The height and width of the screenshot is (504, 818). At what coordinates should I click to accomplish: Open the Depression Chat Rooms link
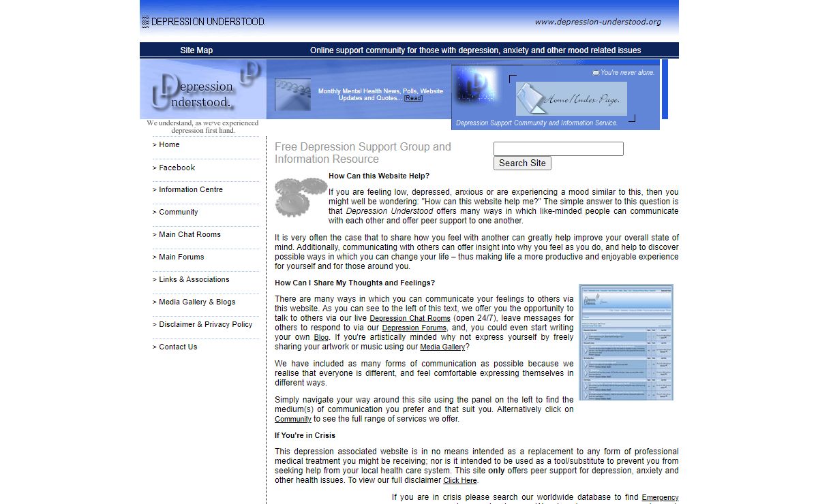(410, 318)
